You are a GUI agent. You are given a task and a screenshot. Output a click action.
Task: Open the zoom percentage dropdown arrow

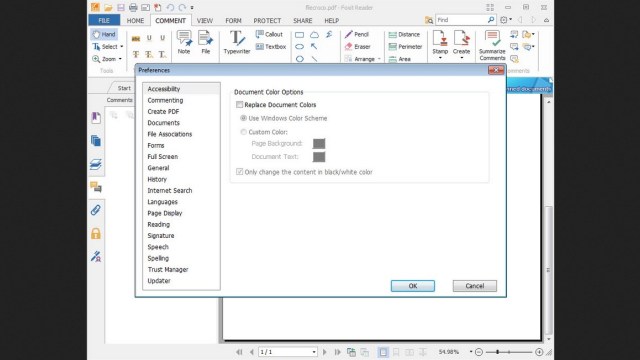click(471, 352)
